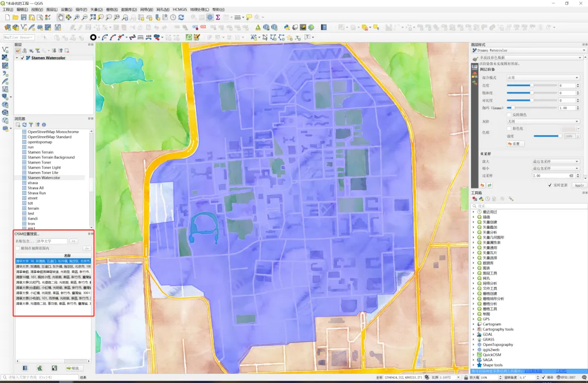Viewport: 588px width, 383px height.
Task: Open the 帮助(H) help menu
Action: pos(218,9)
